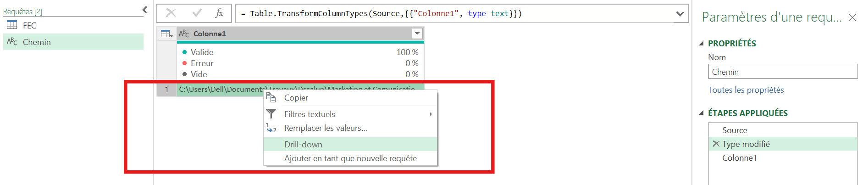
Task: Open the Colonne1 filter dropdown arrow
Action: tap(417, 34)
